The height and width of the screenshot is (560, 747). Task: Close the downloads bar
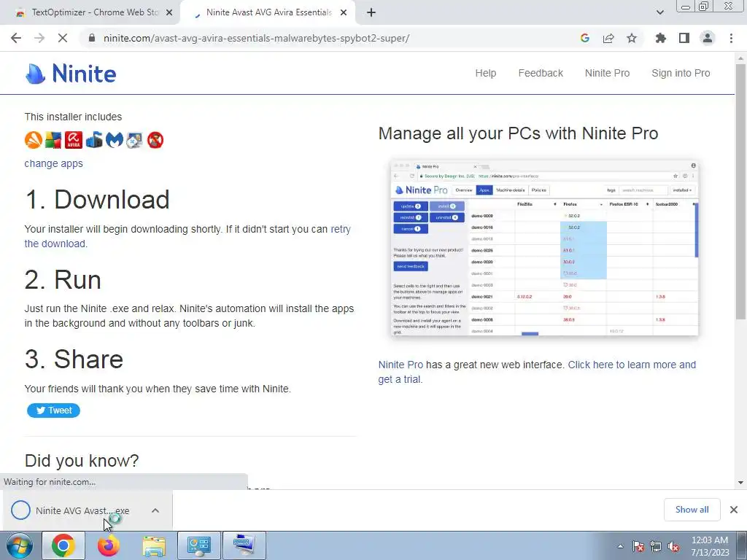(734, 510)
